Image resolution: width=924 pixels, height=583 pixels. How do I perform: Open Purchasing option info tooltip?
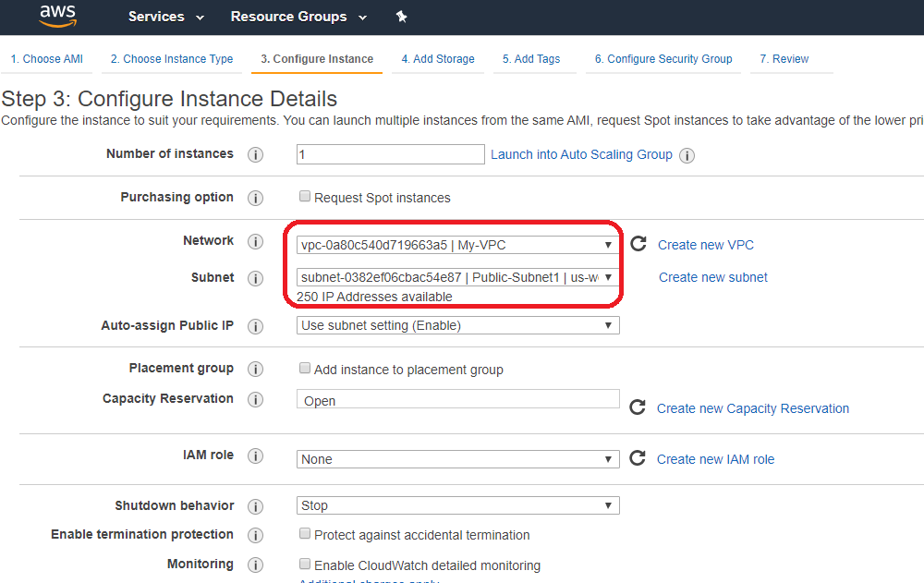click(256, 198)
